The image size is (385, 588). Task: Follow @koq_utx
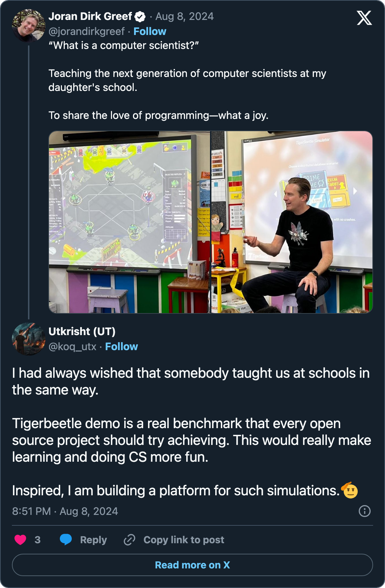click(x=121, y=347)
